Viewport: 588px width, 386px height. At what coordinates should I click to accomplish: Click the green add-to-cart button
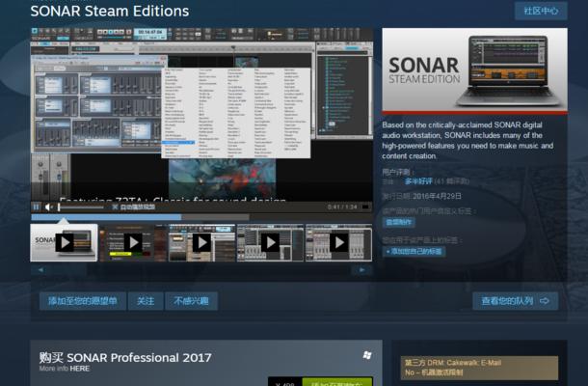click(337, 382)
